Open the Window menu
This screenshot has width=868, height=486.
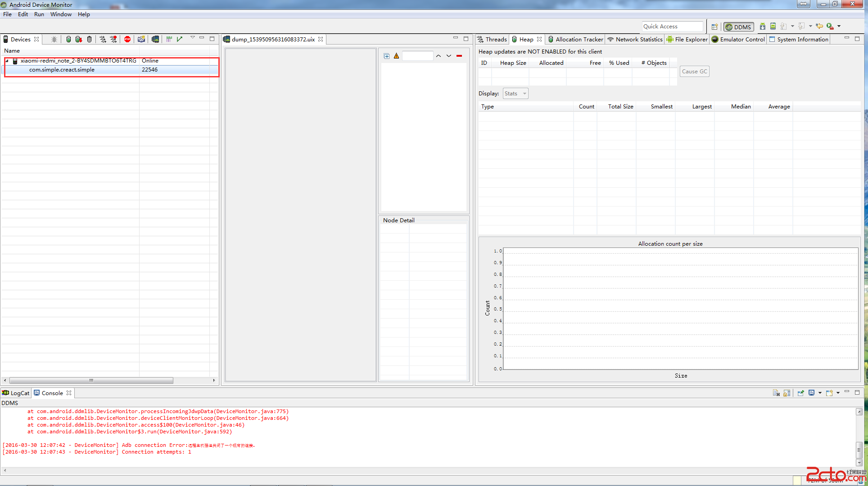point(61,14)
